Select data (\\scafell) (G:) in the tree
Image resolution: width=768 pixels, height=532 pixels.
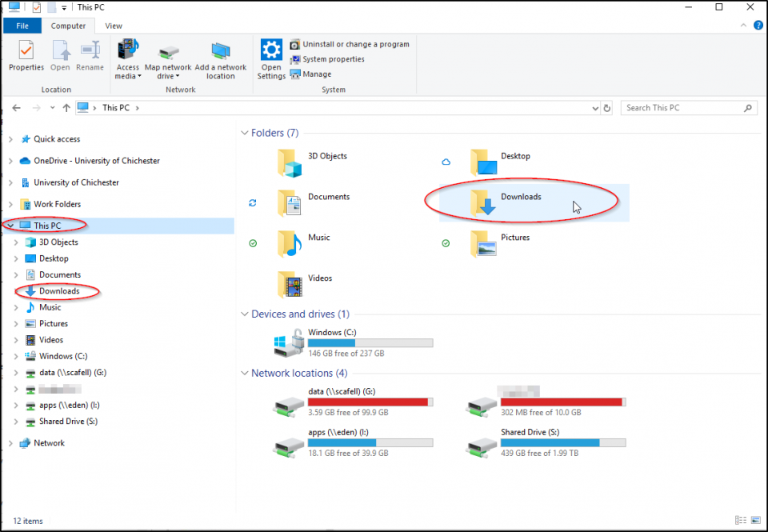tap(73, 372)
